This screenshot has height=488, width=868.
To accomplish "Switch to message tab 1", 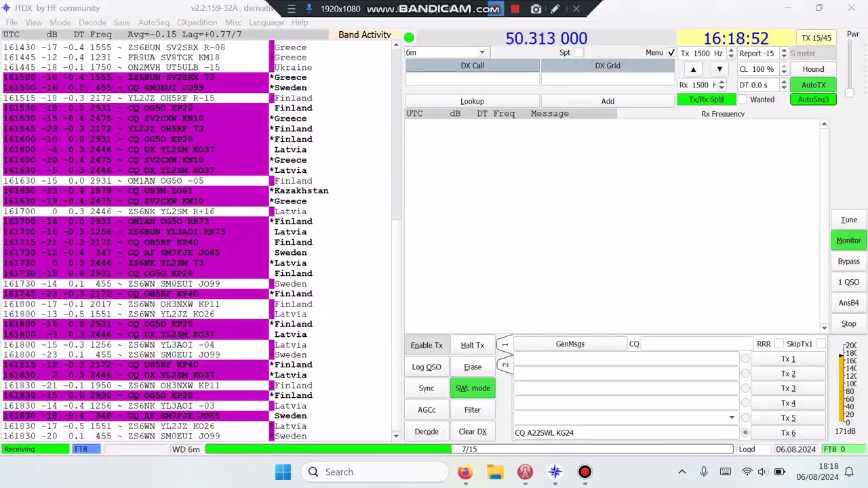I will [x=505, y=345].
